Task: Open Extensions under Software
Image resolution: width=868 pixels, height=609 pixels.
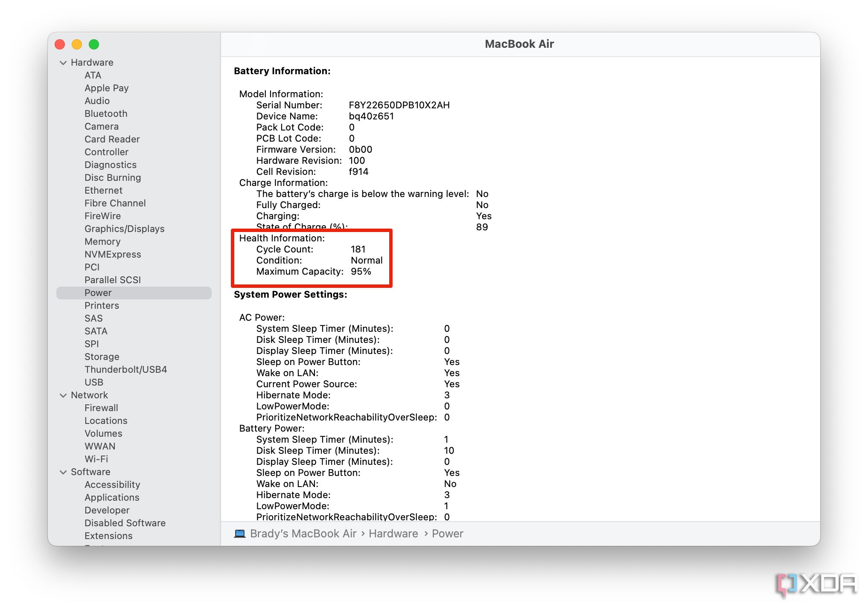Action: (x=108, y=536)
